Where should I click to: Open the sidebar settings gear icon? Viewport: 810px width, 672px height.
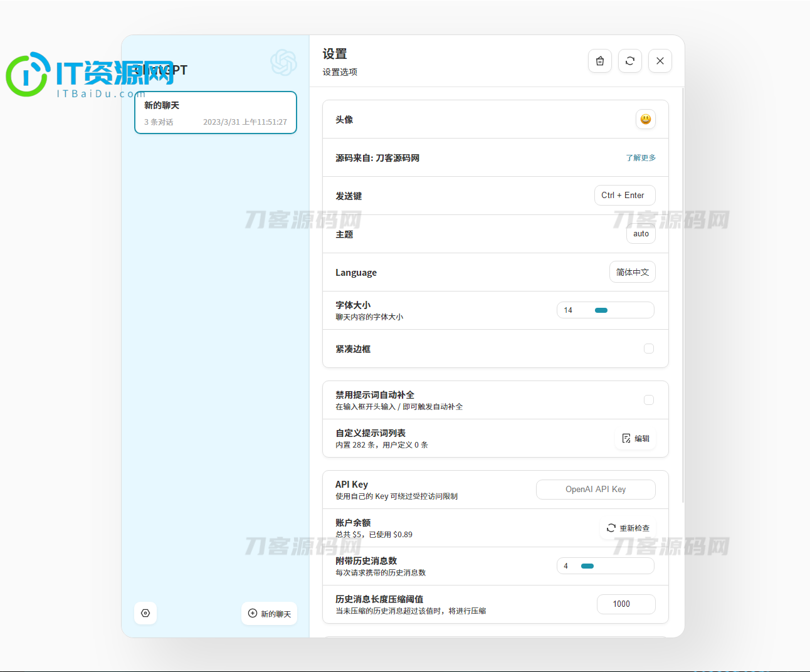[x=145, y=613]
